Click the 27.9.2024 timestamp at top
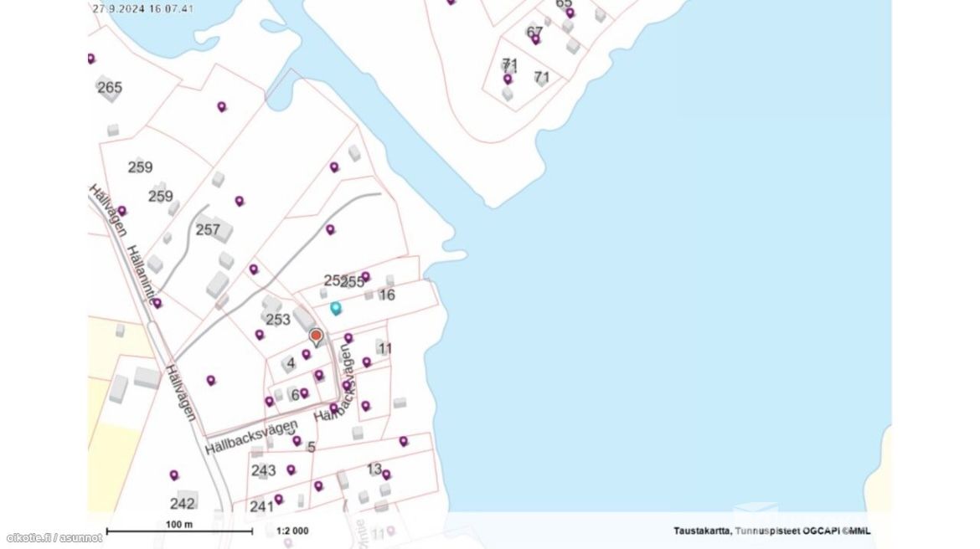Viewport: 980px width, 549px height. pos(143,9)
